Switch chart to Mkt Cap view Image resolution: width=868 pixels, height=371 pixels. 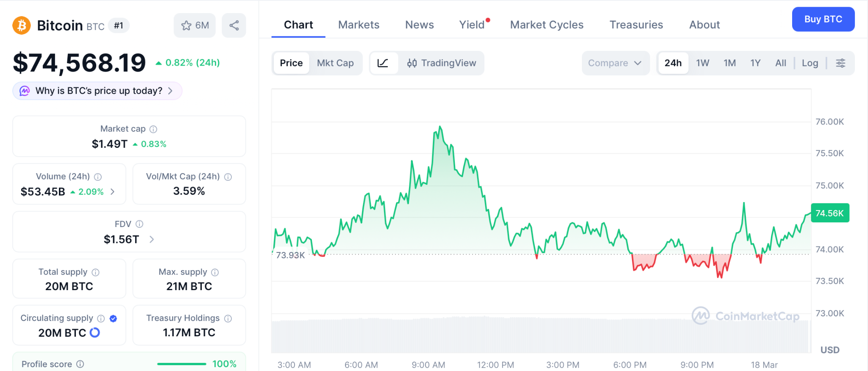pos(335,63)
